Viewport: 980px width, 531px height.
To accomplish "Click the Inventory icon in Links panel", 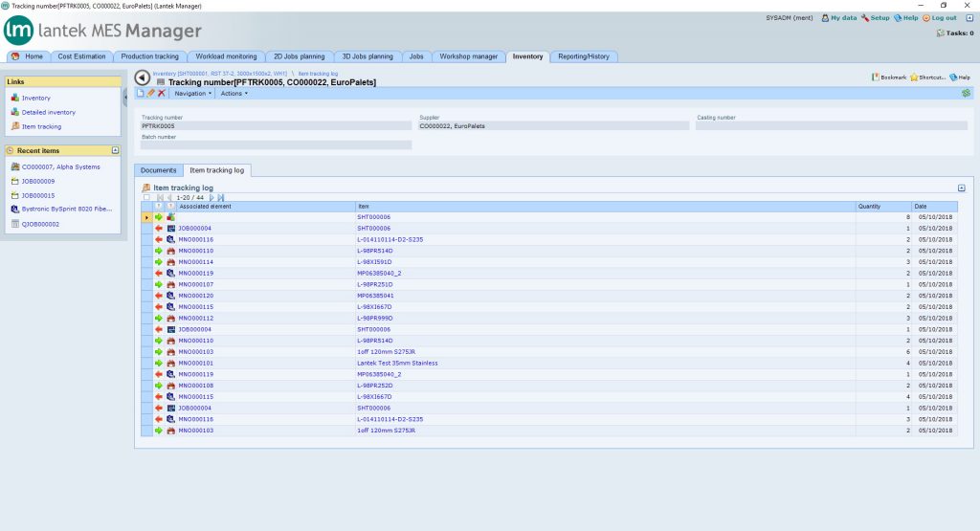I will click(15, 98).
